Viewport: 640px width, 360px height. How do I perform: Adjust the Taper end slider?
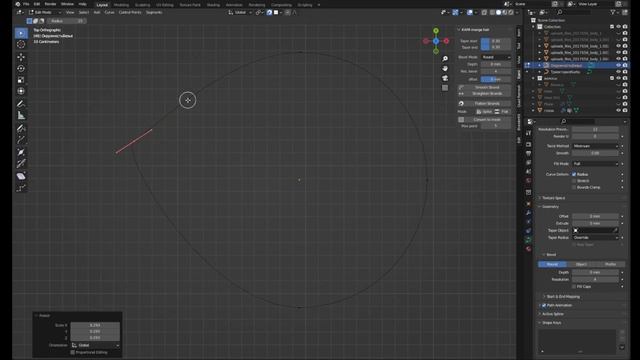[496, 47]
